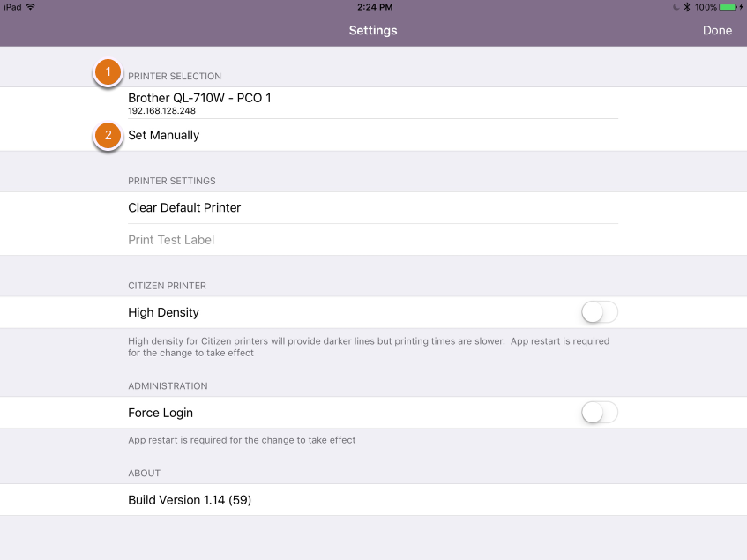Screen dimensions: 747x560
Task: Open the Set Manually option
Action: [374, 135]
